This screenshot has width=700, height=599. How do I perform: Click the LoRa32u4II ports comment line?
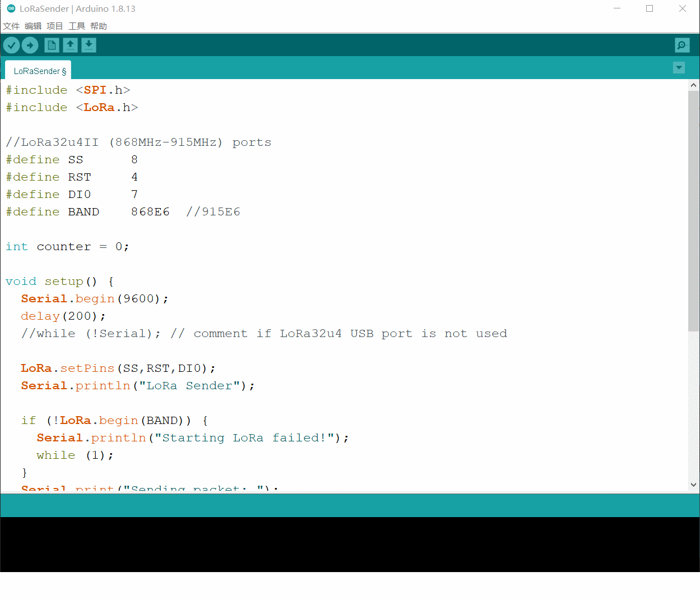[138, 142]
